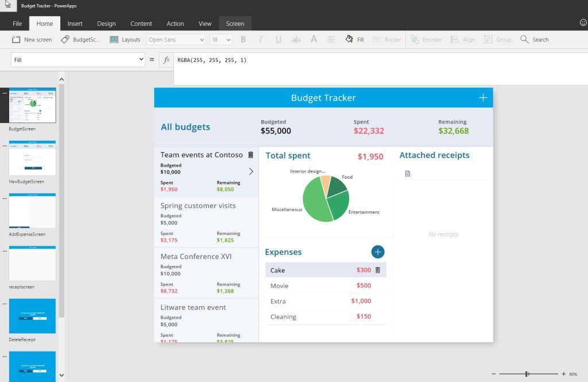This screenshot has width=588, height=382.
Task: Click the Fill paint bucket
Action: click(x=349, y=39)
